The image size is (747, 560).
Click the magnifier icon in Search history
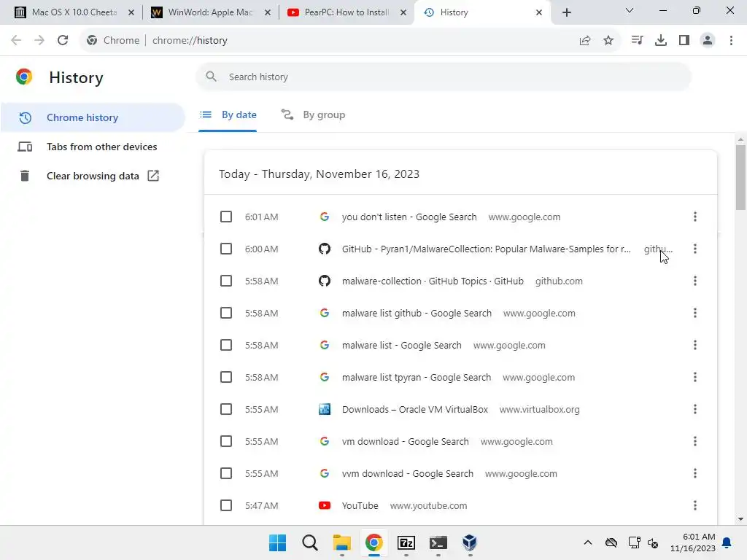211,77
